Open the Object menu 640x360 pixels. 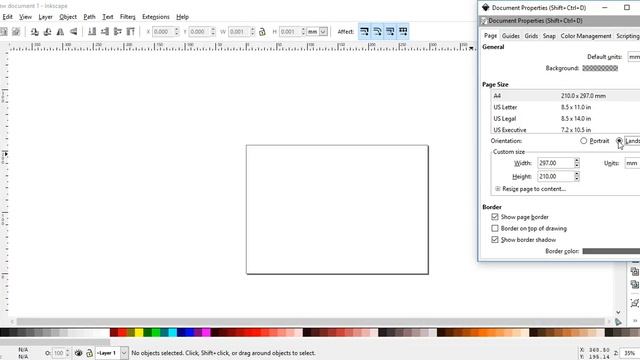[x=68, y=17]
